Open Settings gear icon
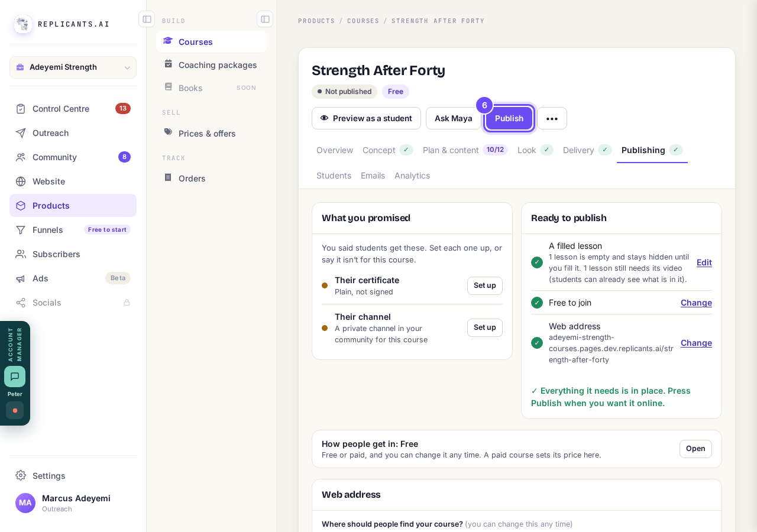Viewport: 757px width, 532px height. click(21, 476)
